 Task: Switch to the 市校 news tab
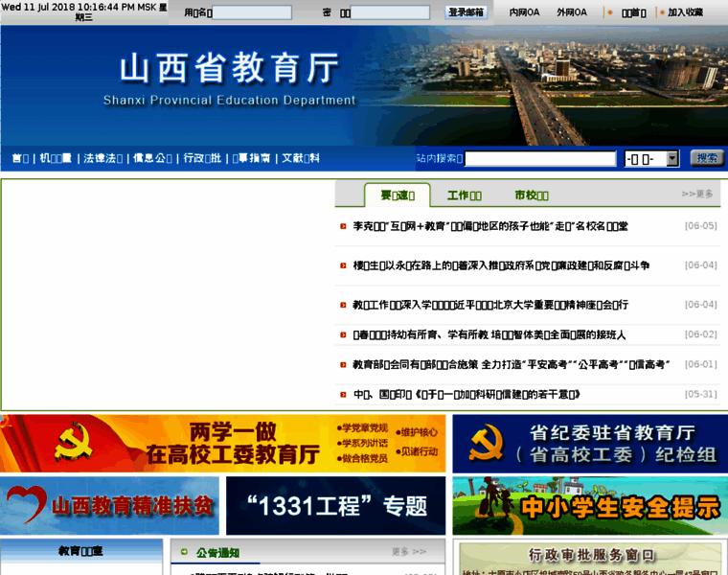pyautogui.click(x=532, y=195)
